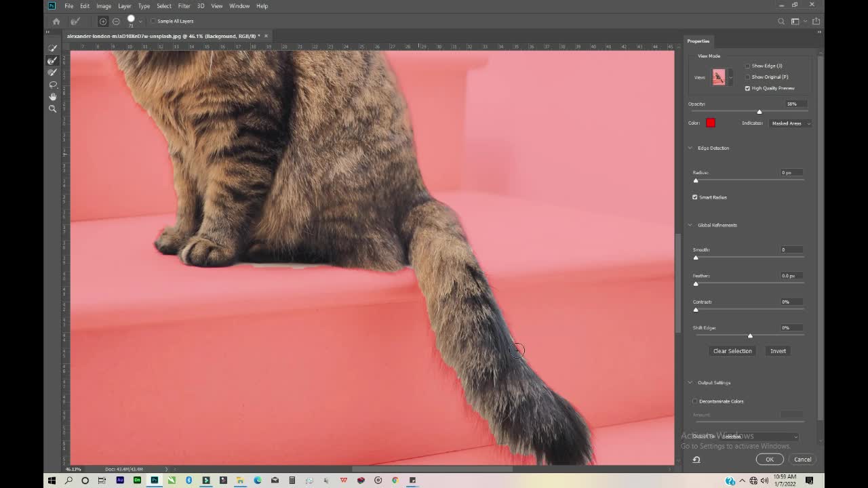868x488 pixels.
Task: Open the File menu
Action: (69, 6)
